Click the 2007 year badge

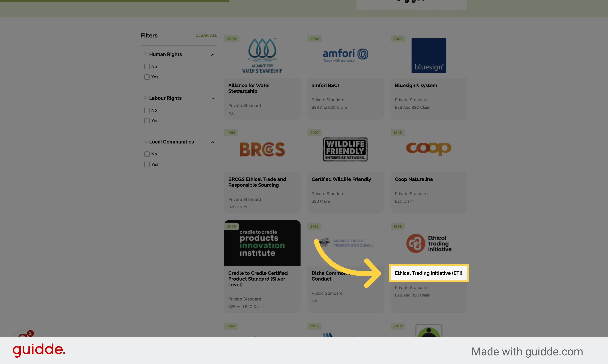coord(314,133)
